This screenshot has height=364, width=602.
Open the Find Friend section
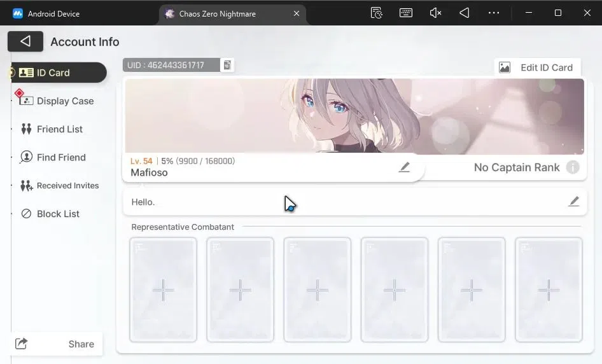click(x=53, y=157)
